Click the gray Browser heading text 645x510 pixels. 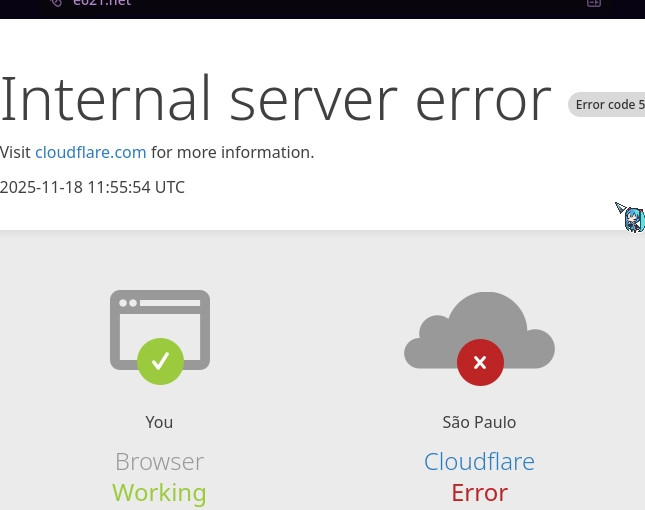pos(159,461)
